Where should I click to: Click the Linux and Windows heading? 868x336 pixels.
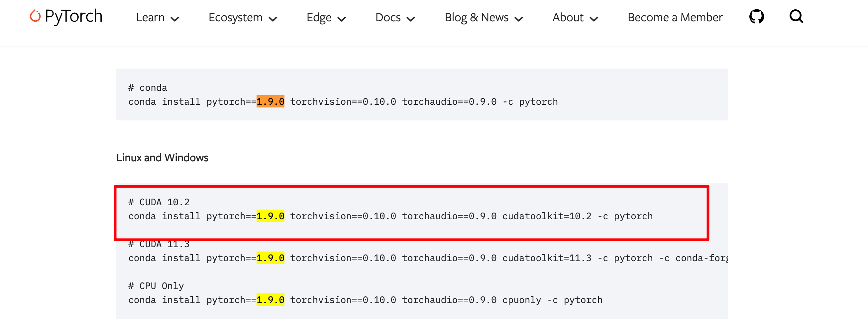[162, 158]
